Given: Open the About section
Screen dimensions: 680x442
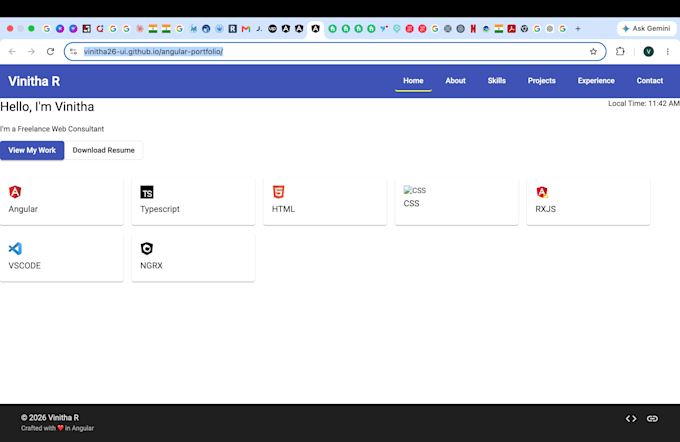Looking at the screenshot, I should [x=455, y=81].
